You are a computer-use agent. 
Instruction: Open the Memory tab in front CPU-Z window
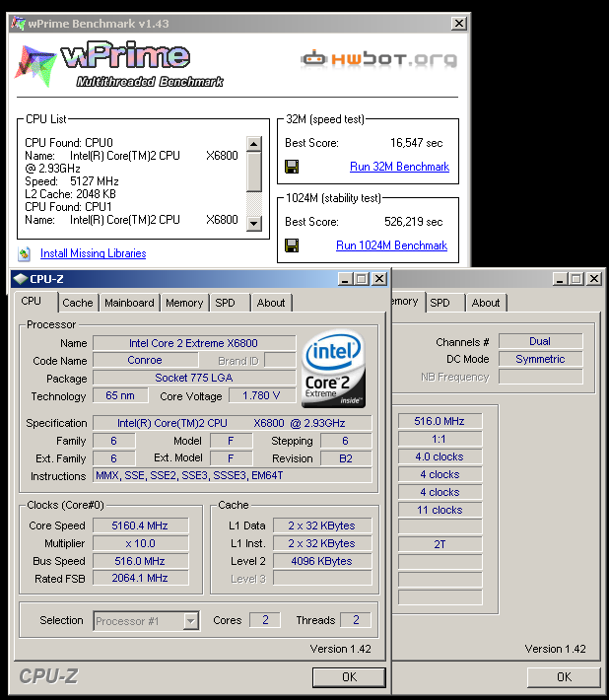[184, 303]
